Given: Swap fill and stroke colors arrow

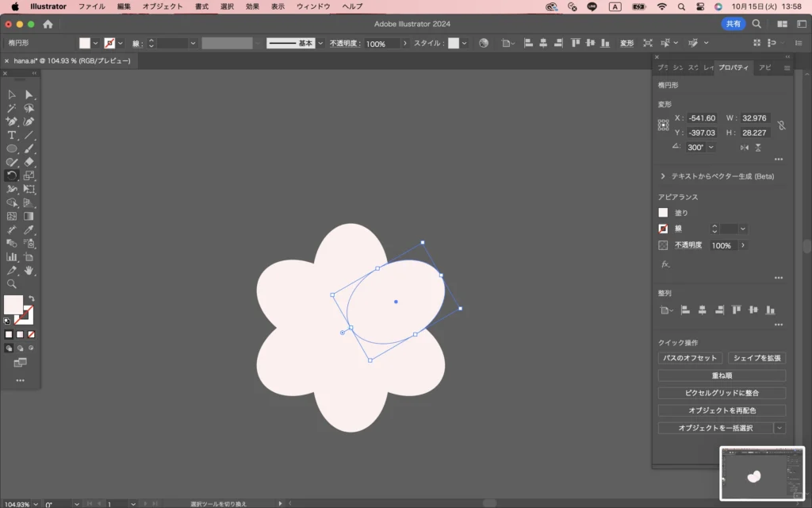Looking at the screenshot, I should (31, 299).
